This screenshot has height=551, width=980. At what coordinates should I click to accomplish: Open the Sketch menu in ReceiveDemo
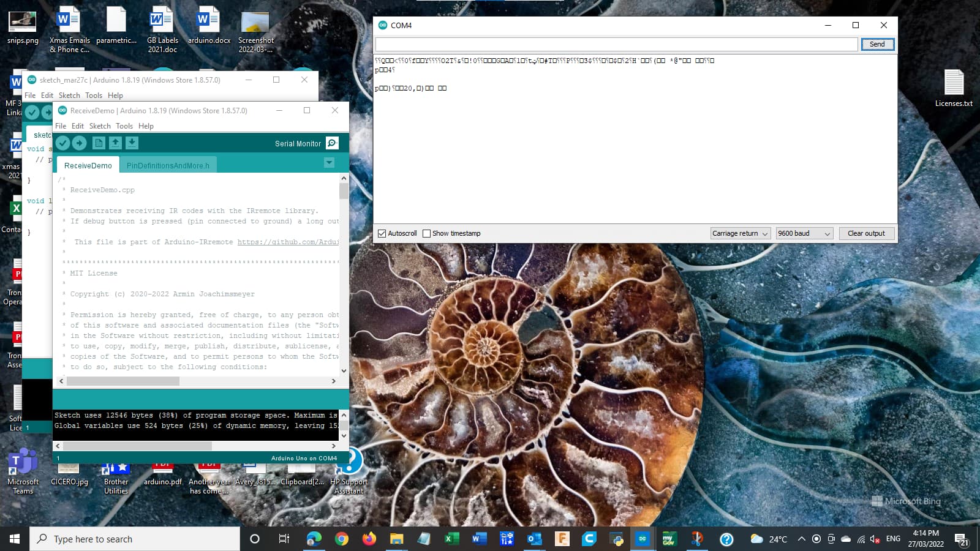click(100, 126)
